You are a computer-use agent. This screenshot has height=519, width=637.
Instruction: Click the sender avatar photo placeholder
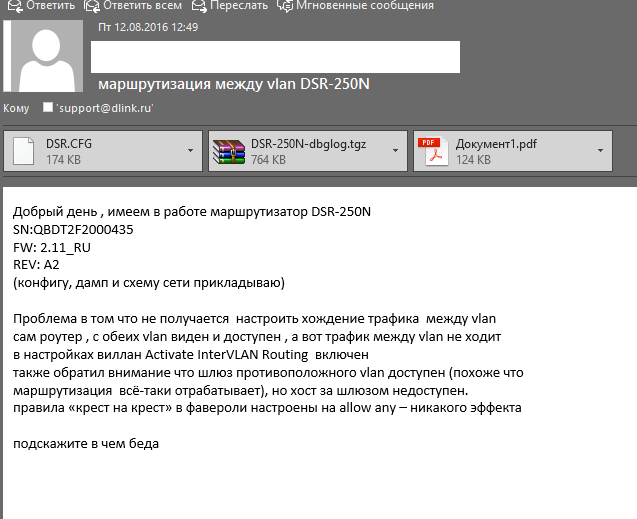pos(43,56)
